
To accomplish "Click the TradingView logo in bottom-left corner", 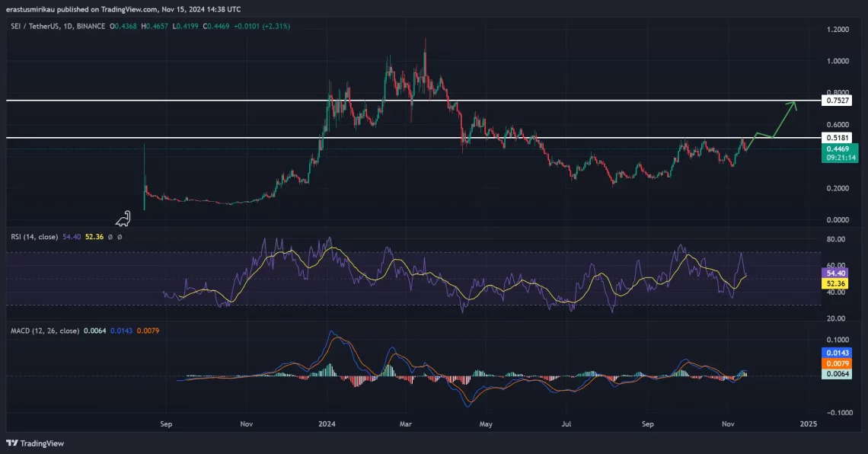I will pos(35,443).
